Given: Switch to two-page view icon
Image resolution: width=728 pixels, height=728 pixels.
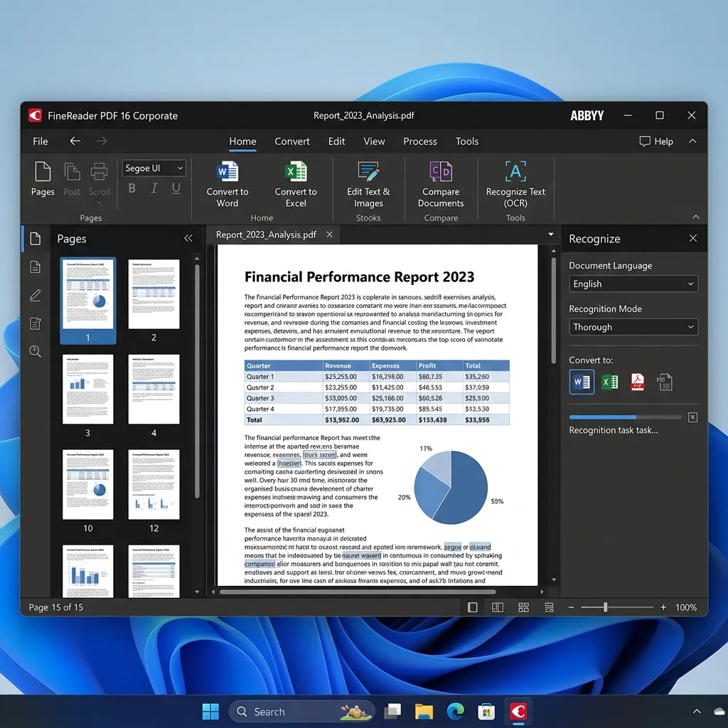Looking at the screenshot, I should point(498,607).
